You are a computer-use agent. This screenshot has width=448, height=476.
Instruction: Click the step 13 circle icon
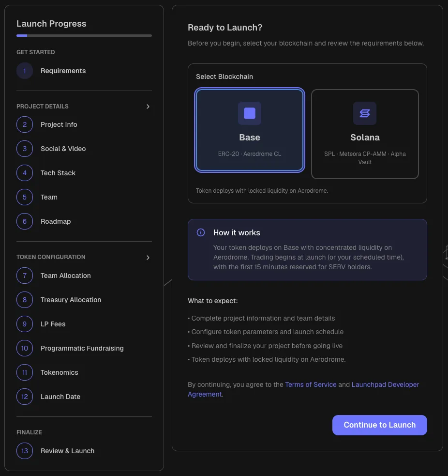[25, 451]
